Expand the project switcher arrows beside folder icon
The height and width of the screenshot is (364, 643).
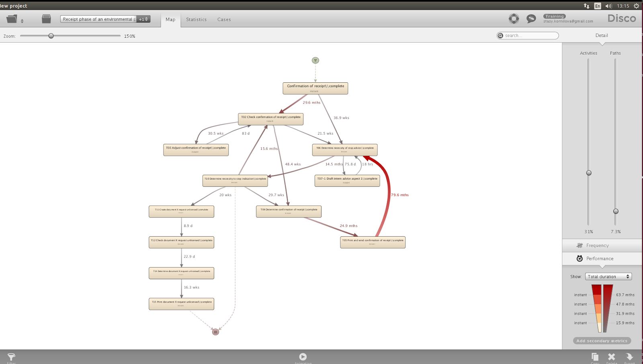pyautogui.click(x=23, y=20)
